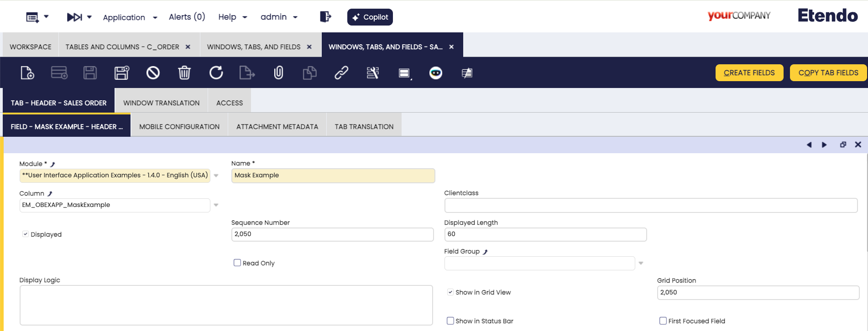Open the Window Translation tab
868x331 pixels.
(x=161, y=103)
